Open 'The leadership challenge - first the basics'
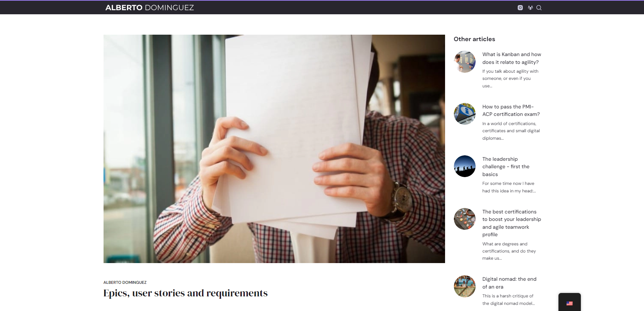The image size is (644, 311). (505, 167)
